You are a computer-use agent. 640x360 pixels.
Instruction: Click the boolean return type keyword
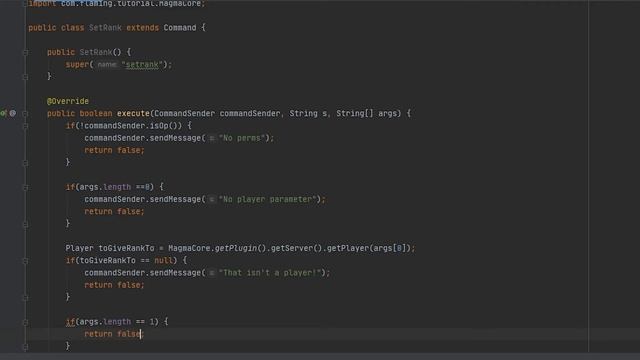click(96, 113)
